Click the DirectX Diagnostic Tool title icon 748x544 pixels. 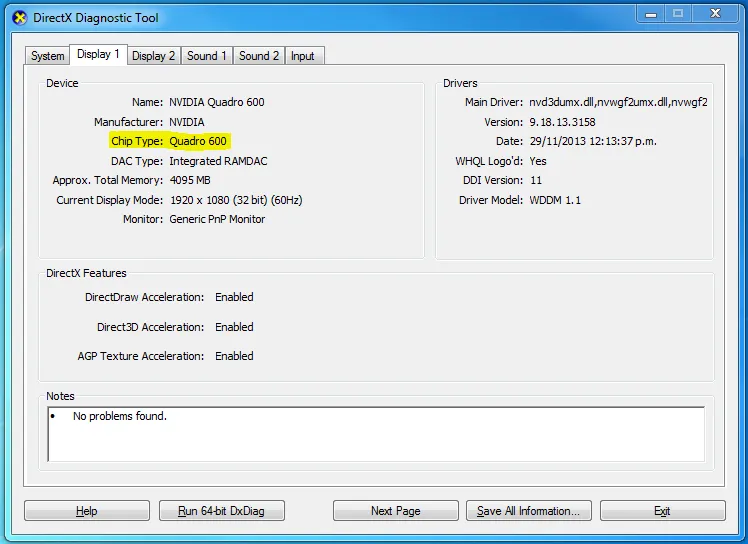20,18
